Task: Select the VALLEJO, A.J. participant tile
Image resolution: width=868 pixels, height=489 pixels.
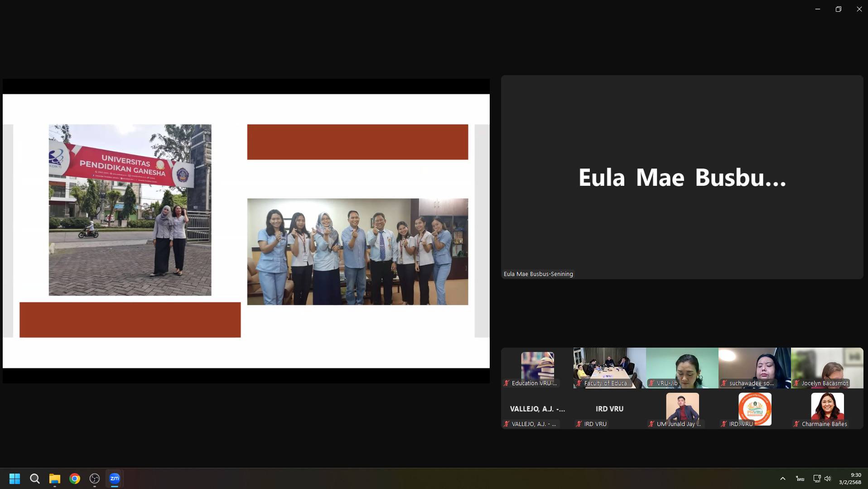Action: point(537,410)
